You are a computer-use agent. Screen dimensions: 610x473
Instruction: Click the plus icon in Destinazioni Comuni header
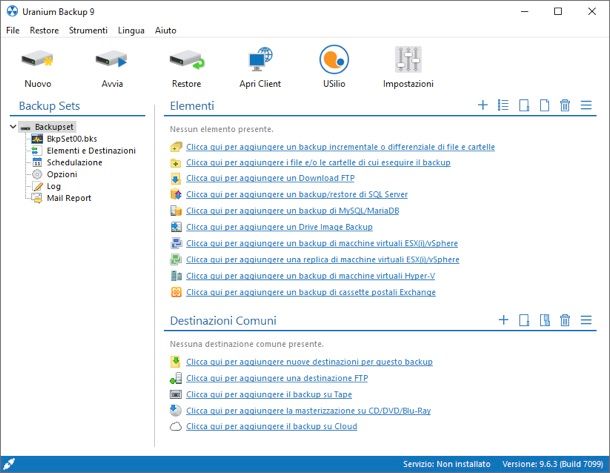click(x=503, y=320)
